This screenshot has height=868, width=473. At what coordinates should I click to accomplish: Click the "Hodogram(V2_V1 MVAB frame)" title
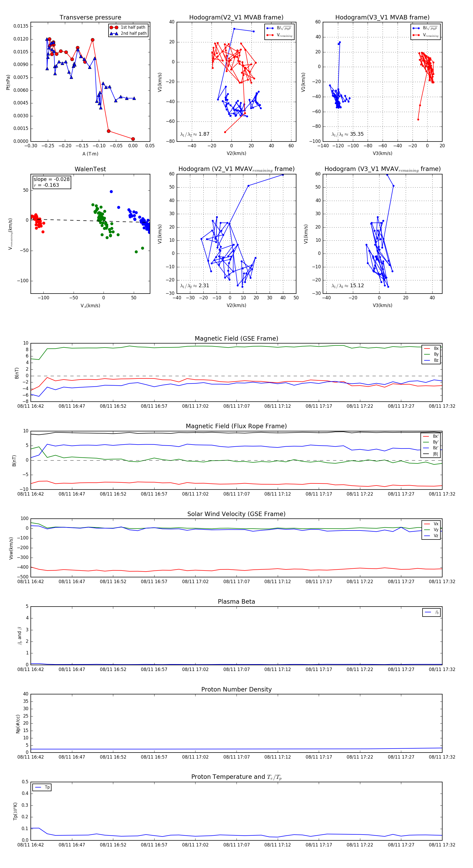click(236, 18)
